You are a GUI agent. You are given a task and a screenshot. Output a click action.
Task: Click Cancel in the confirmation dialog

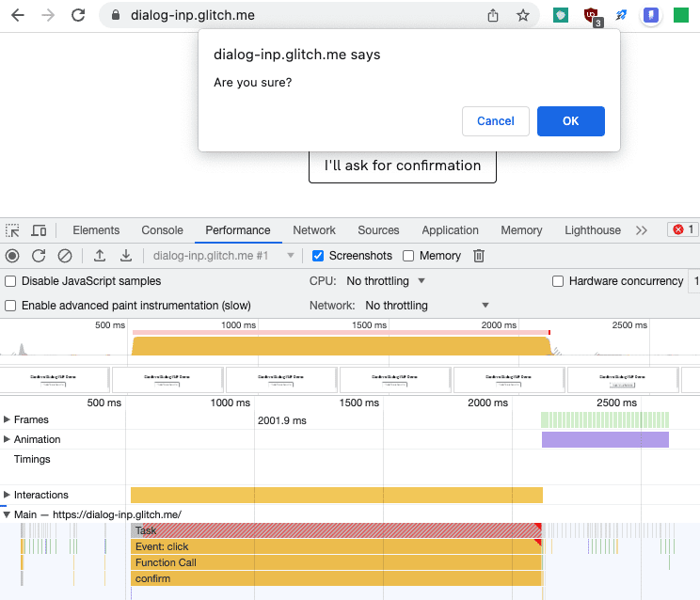[495, 121]
